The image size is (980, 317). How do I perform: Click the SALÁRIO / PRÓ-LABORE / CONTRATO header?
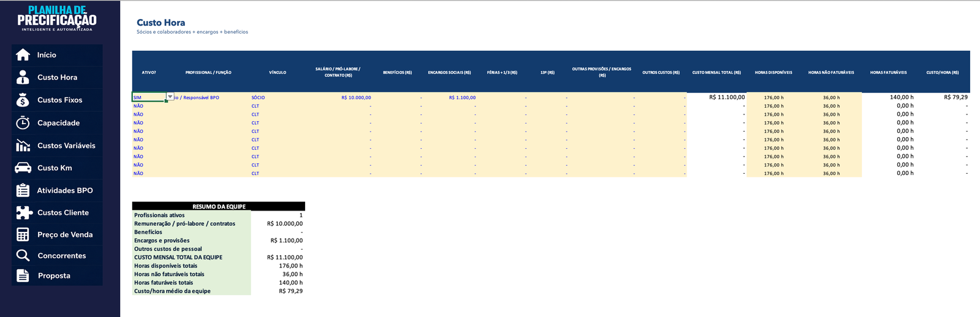(337, 72)
